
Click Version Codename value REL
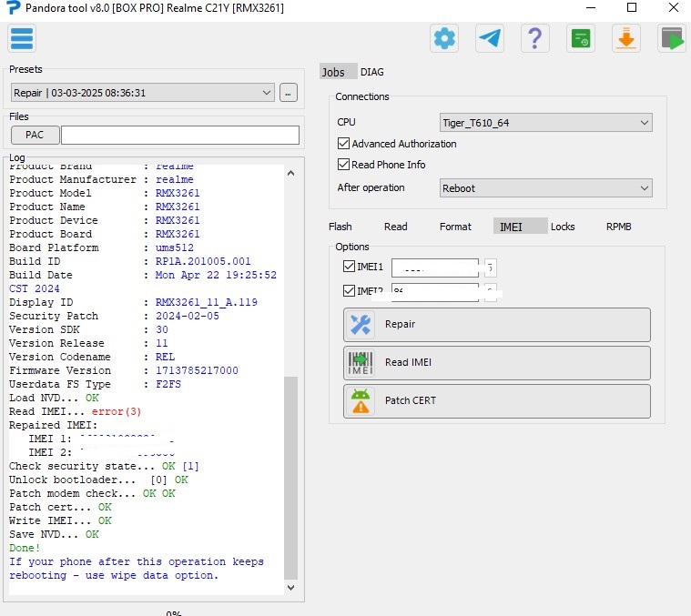pos(166,357)
